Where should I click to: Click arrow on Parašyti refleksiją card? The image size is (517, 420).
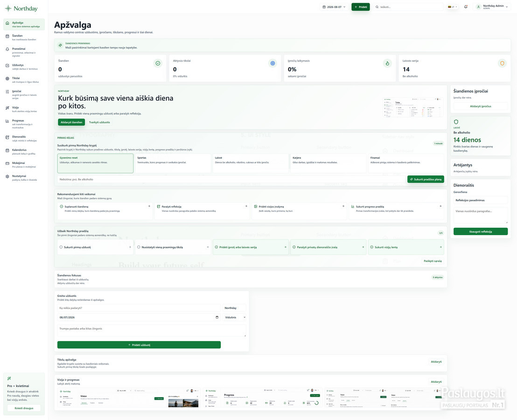[246, 206]
